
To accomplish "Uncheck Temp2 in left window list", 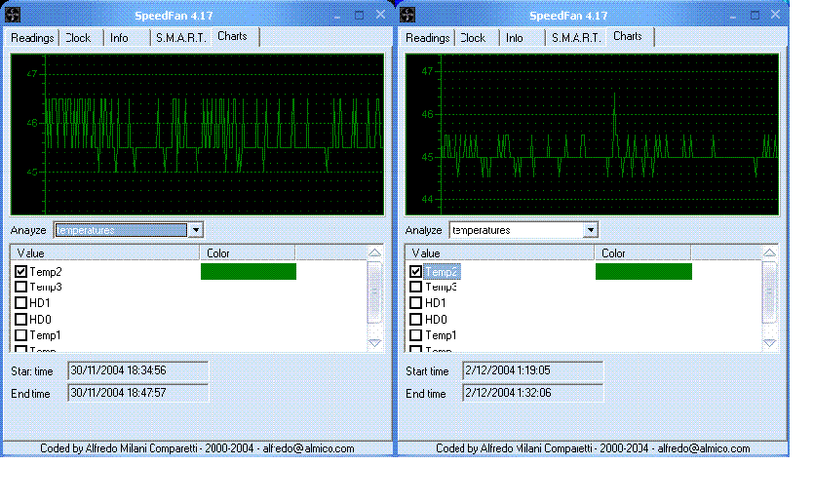I will click(x=20, y=271).
